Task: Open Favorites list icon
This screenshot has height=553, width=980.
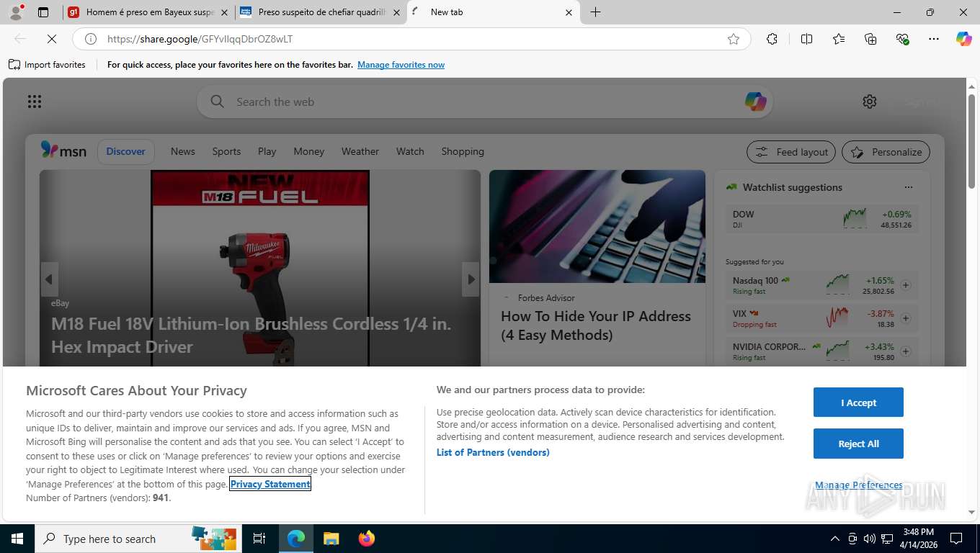Action: click(x=839, y=39)
